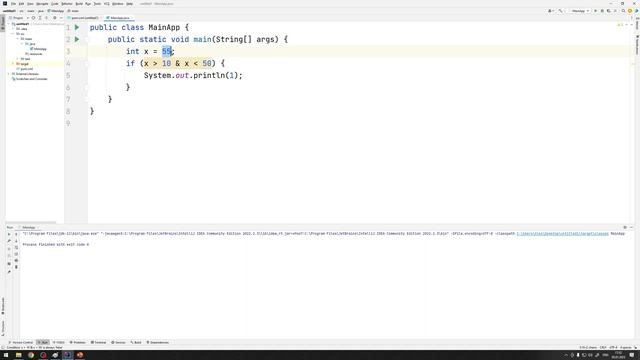Viewport: 640px width, 360px height.
Task: Select MainApp class in project tree
Action: click(38, 49)
